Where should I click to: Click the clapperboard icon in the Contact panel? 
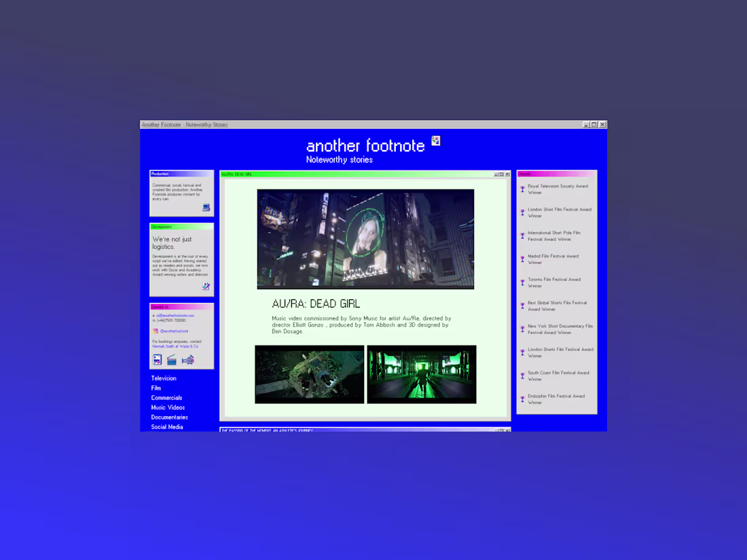[172, 360]
